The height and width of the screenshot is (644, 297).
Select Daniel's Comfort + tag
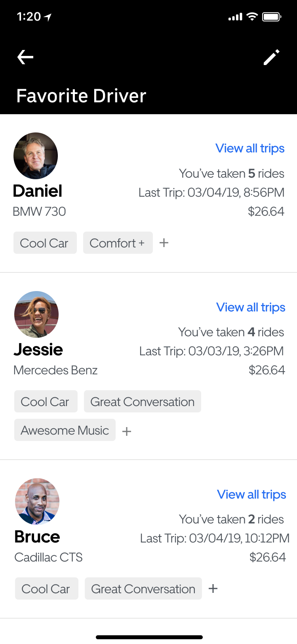[118, 243]
